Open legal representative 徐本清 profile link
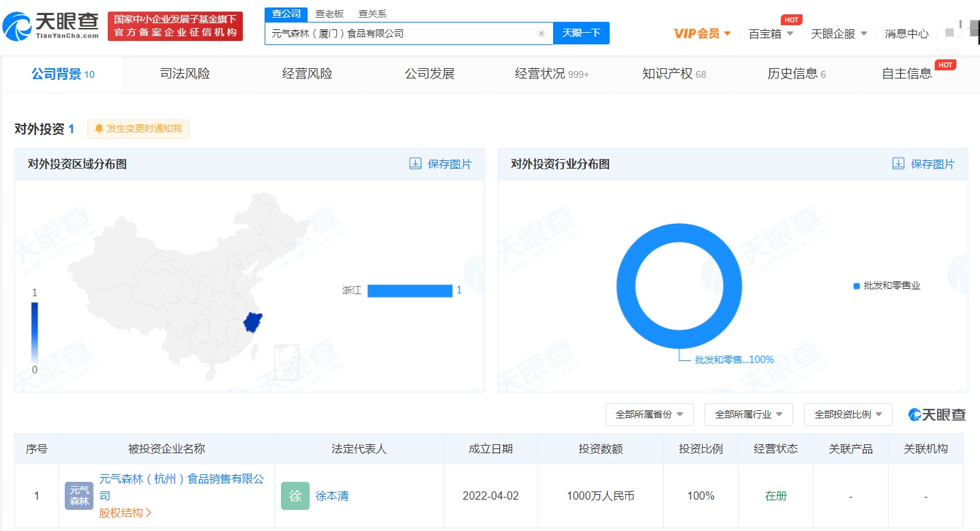This screenshot has width=980, height=531. click(331, 496)
